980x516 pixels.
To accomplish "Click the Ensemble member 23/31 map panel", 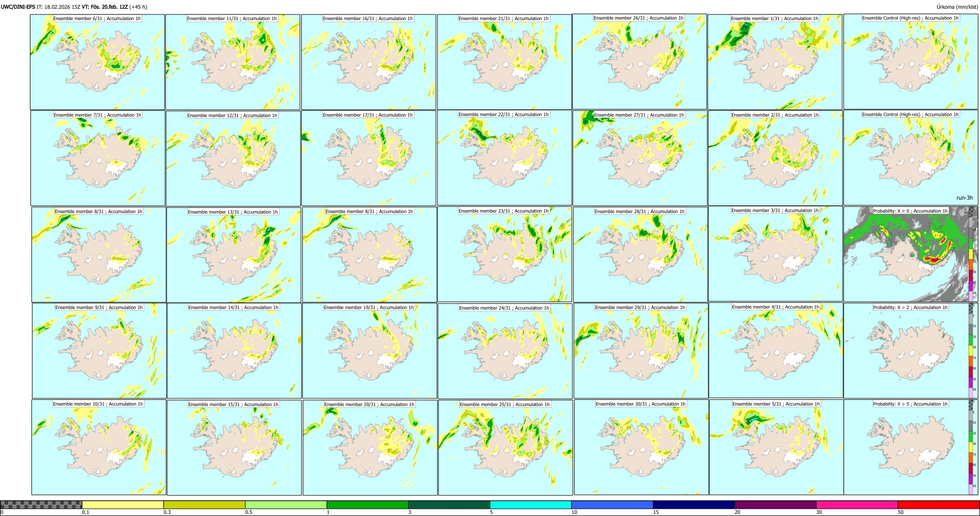I will point(504,254).
